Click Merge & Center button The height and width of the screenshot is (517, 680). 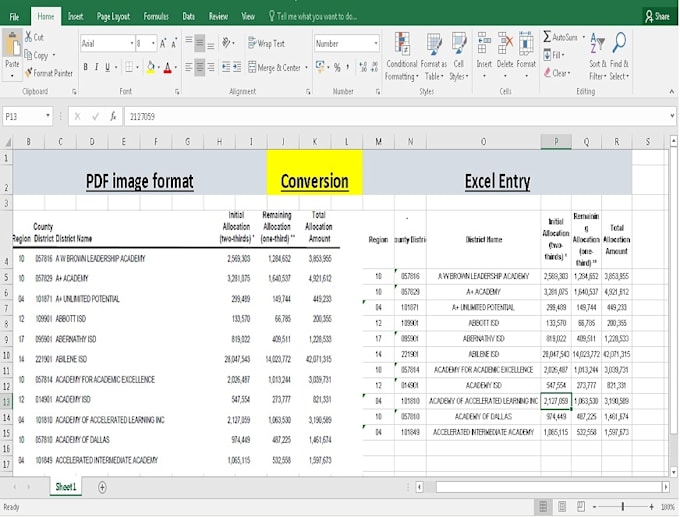click(275, 68)
